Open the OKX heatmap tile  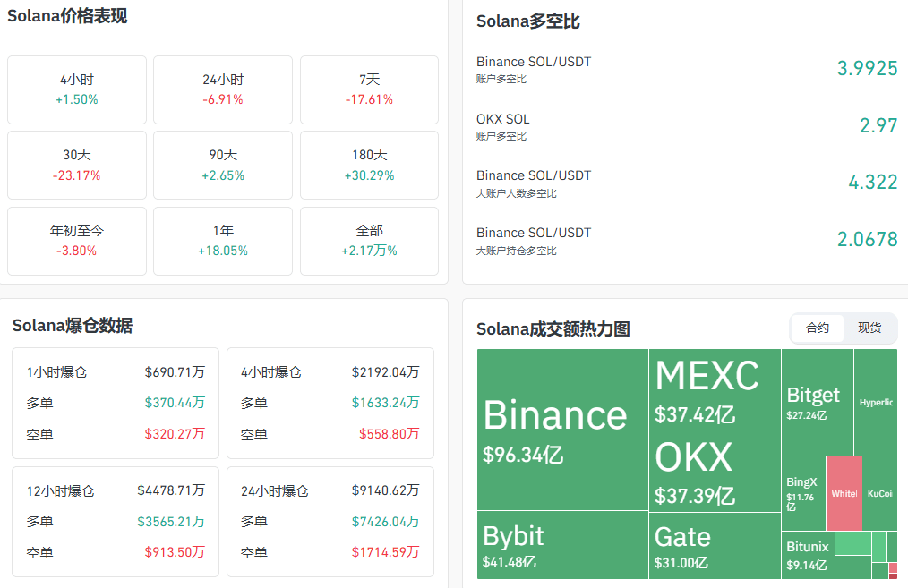pyautogui.click(x=715, y=472)
